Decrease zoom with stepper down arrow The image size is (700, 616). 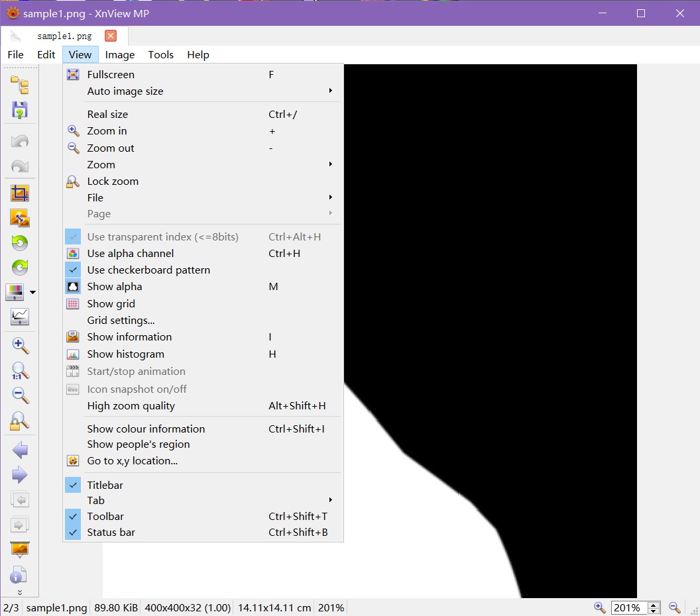click(x=654, y=611)
